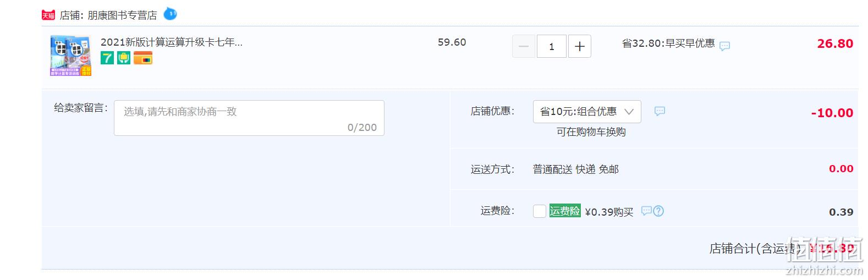The width and height of the screenshot is (868, 280).
Task: Expand the 省10元:组合优惠 dropdown
Action: 587,112
